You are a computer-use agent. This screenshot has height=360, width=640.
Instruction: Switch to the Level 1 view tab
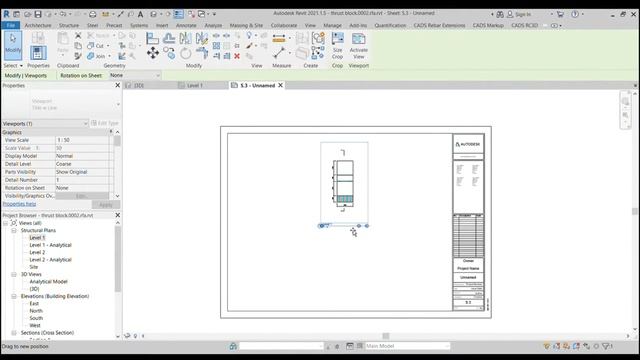pyautogui.click(x=195, y=85)
